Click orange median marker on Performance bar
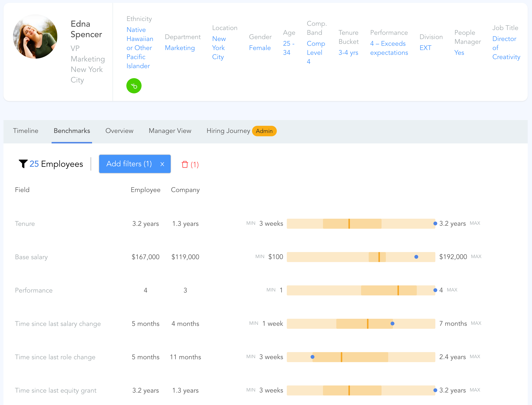Viewport: 532px width, 405px height. tap(398, 290)
